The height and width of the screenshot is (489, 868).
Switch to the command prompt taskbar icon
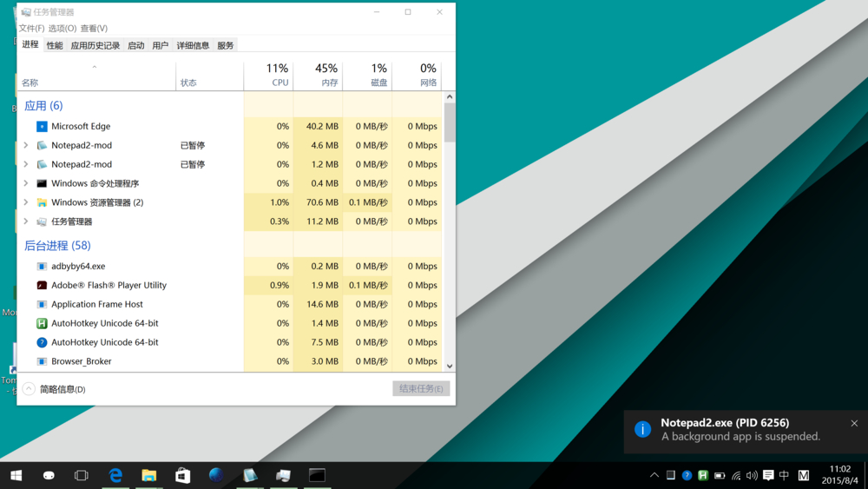317,475
